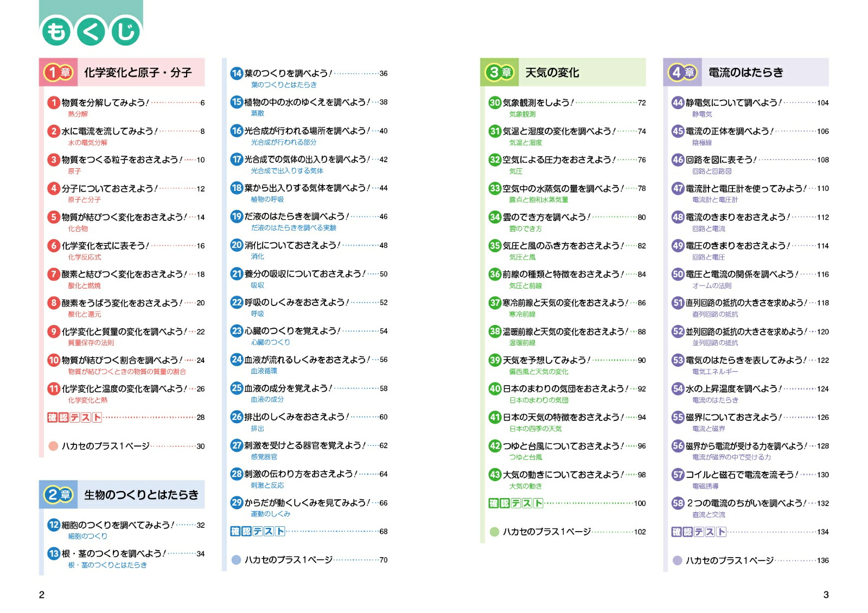Click the entry 静電気について調べよう!
The width and height of the screenshot is (868, 613).
(x=734, y=103)
